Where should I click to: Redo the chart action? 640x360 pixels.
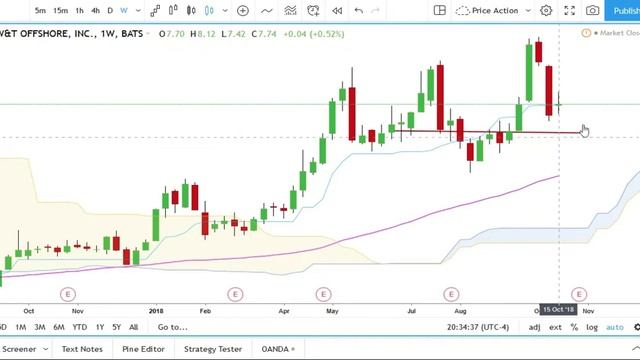[x=376, y=11]
